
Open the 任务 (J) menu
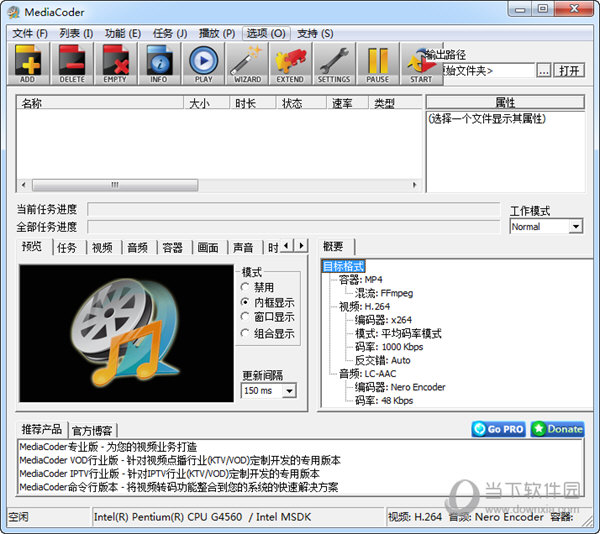point(170,34)
